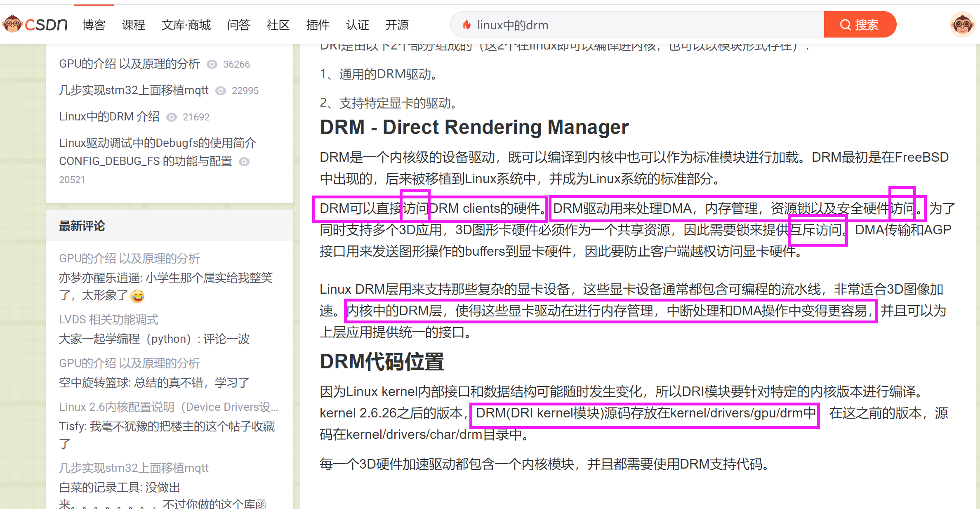Viewport: 980px width, 509px height.
Task: Open the 课程 navigation item
Action: (134, 25)
